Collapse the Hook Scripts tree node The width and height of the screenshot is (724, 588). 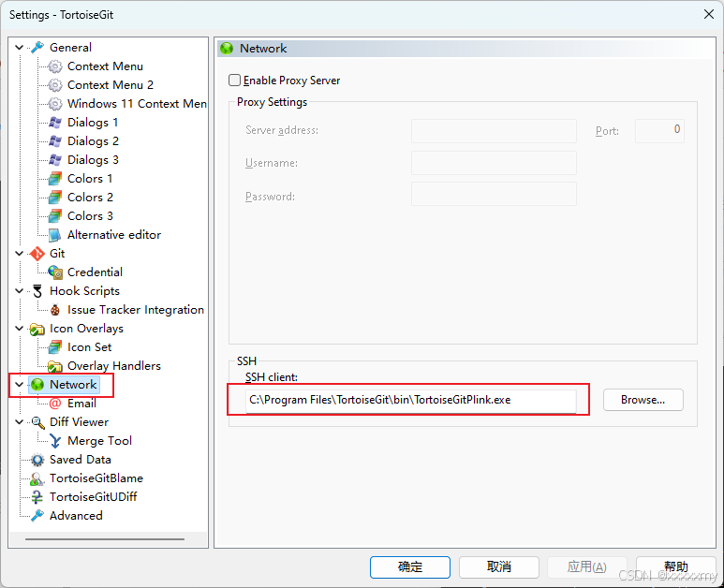click(20, 291)
